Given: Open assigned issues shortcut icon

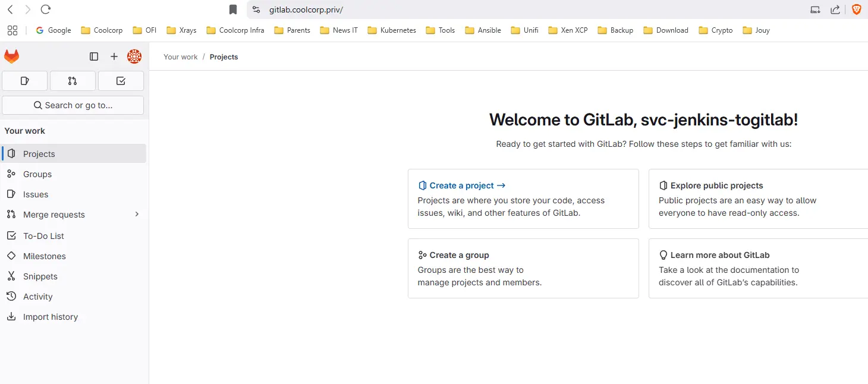Looking at the screenshot, I should [x=25, y=81].
